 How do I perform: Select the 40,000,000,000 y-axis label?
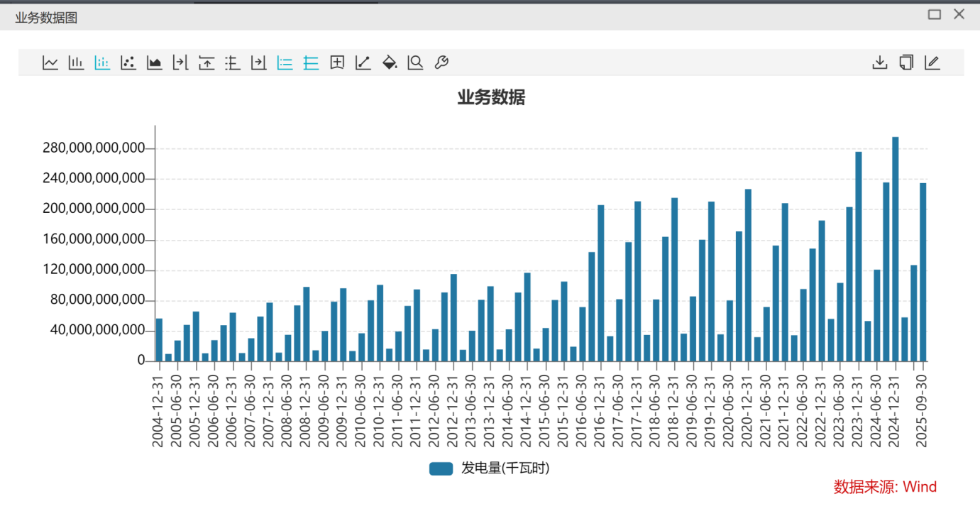(99, 331)
